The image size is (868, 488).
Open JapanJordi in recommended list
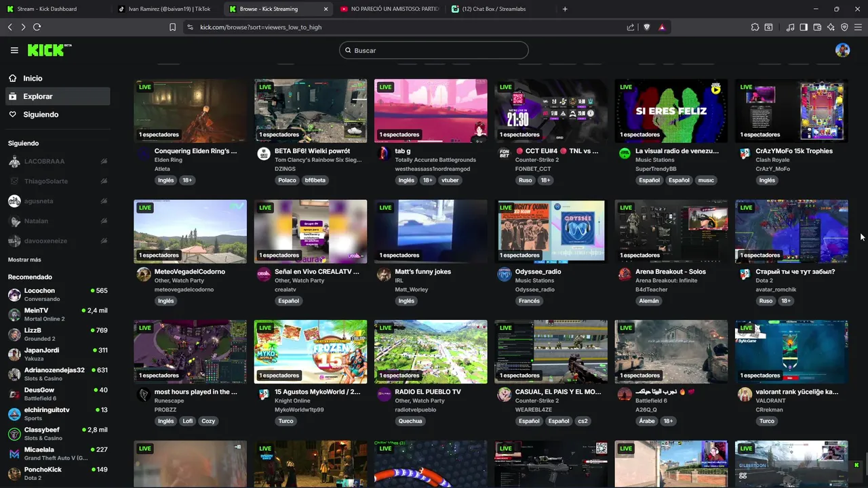57,354
